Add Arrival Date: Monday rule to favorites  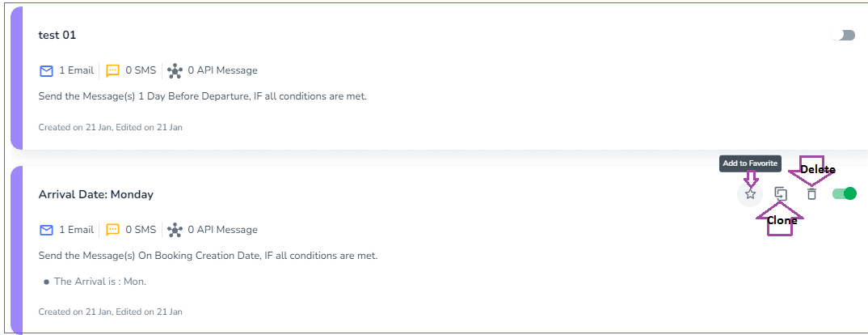(x=750, y=194)
